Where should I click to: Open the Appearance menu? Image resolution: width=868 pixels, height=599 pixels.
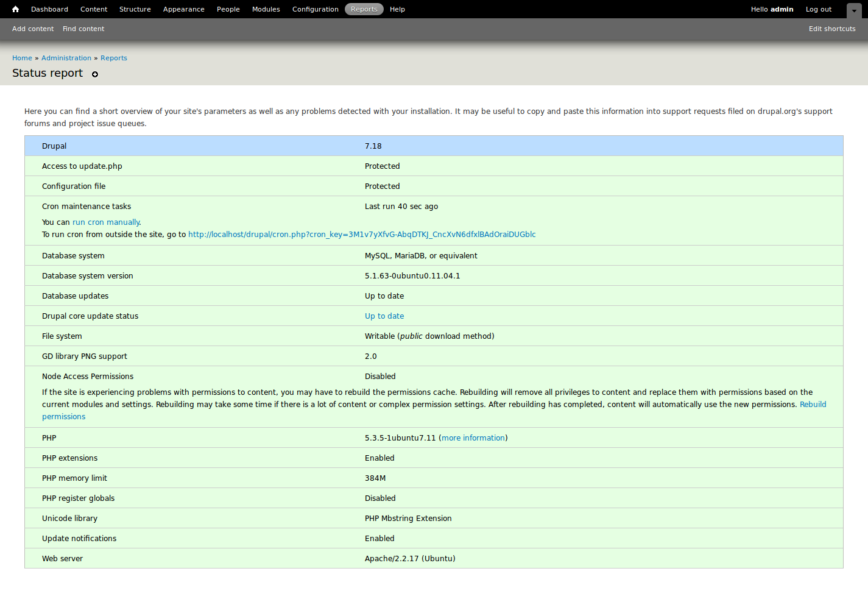tap(183, 9)
